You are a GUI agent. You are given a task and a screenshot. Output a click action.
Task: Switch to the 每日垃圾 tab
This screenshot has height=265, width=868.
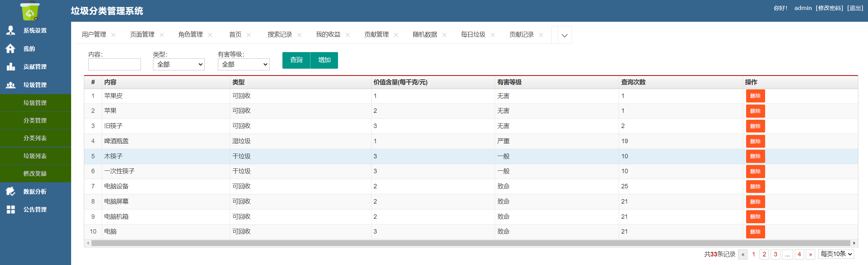click(x=473, y=35)
